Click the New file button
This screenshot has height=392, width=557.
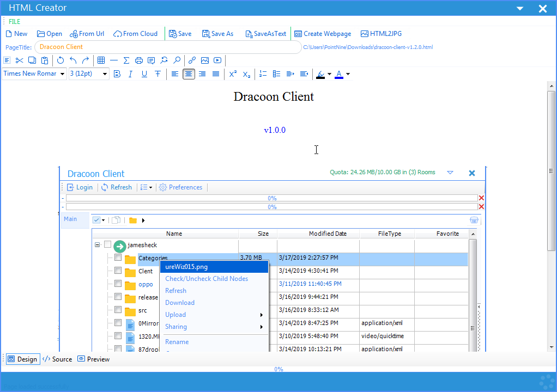(x=17, y=34)
